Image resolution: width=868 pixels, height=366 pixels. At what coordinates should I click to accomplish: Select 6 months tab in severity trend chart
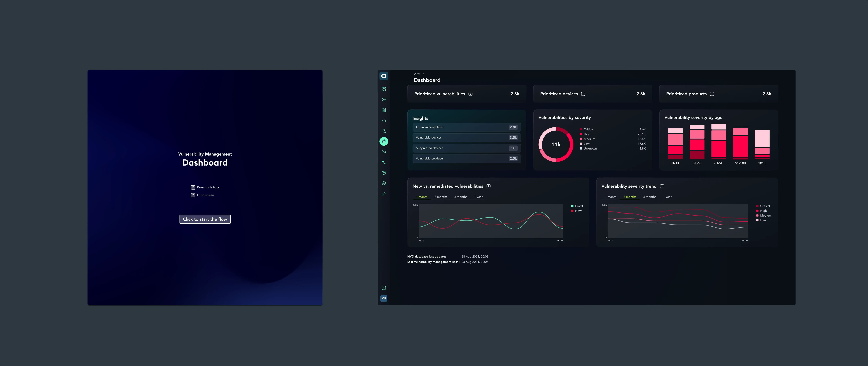point(650,197)
